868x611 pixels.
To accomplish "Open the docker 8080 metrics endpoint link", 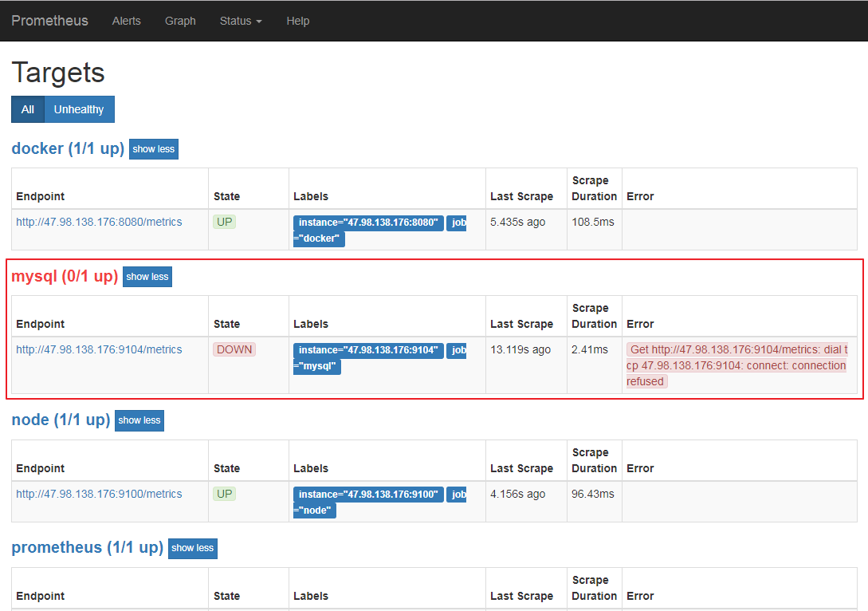I will coord(99,222).
